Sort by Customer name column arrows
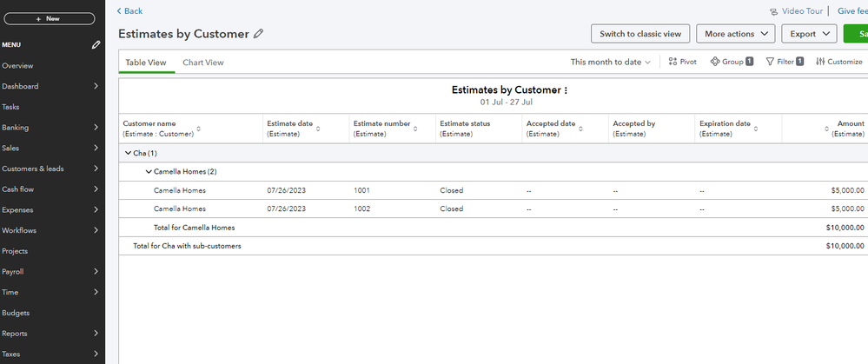 [x=199, y=129]
